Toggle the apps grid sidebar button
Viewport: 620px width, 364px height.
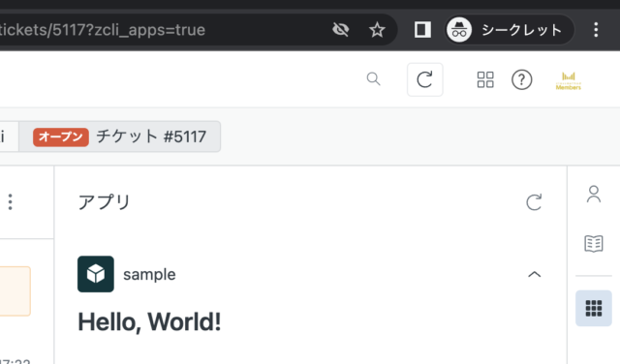(594, 308)
